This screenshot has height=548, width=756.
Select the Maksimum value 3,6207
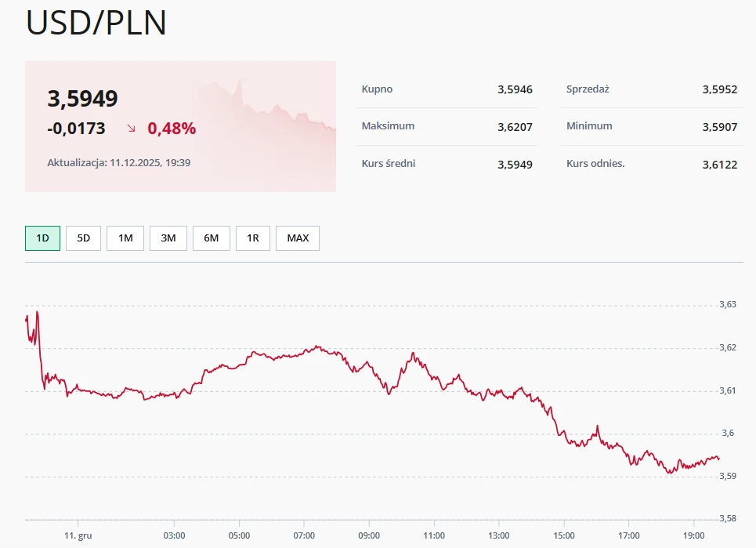point(516,125)
